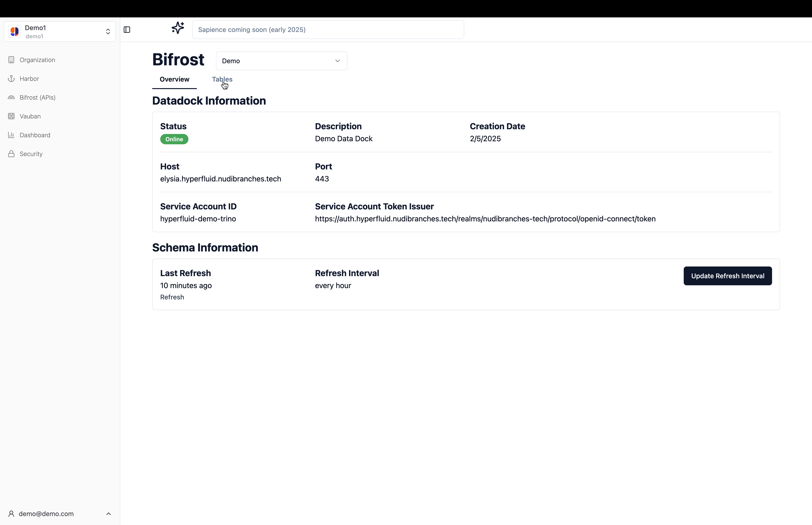
Task: Click the Security lock icon
Action: 11,154
